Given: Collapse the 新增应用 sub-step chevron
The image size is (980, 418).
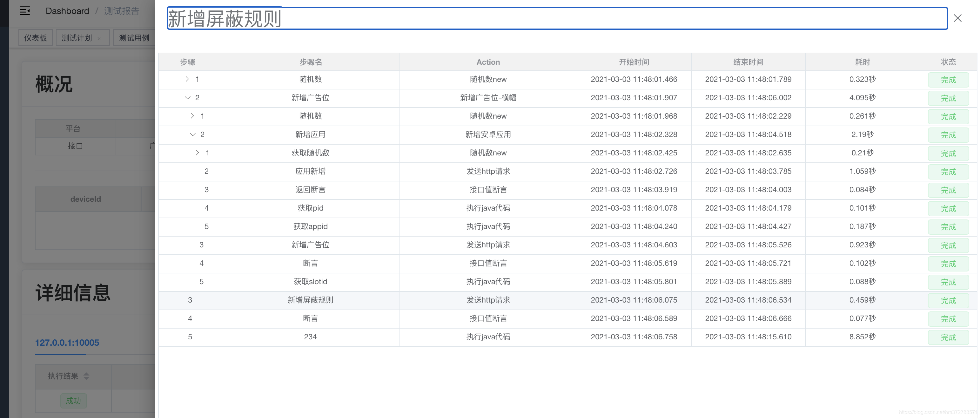Looking at the screenshot, I should 192,134.
